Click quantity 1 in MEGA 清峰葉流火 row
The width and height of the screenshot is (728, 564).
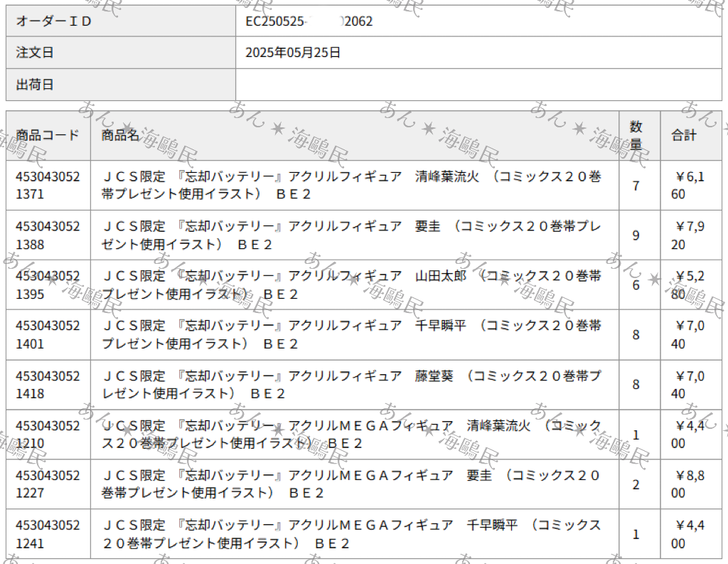point(636,435)
